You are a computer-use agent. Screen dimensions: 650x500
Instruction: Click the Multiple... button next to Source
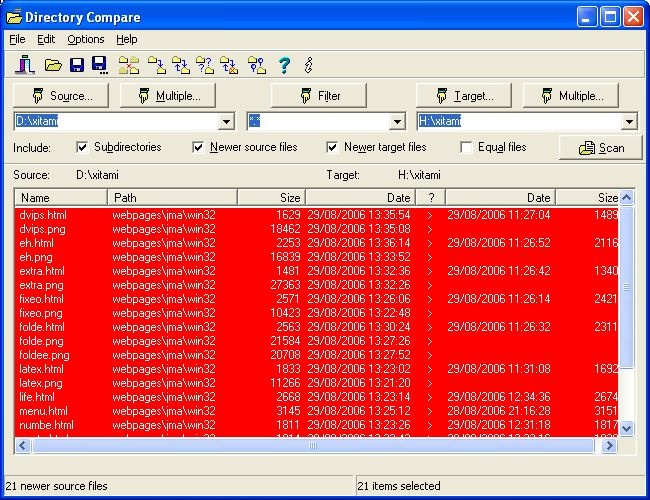168,96
